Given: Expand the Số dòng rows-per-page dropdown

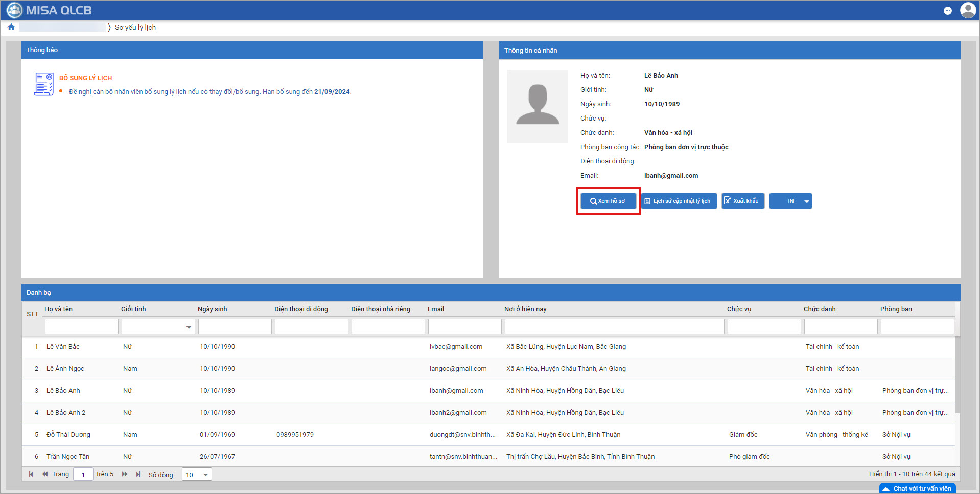Looking at the screenshot, I should 205,475.
